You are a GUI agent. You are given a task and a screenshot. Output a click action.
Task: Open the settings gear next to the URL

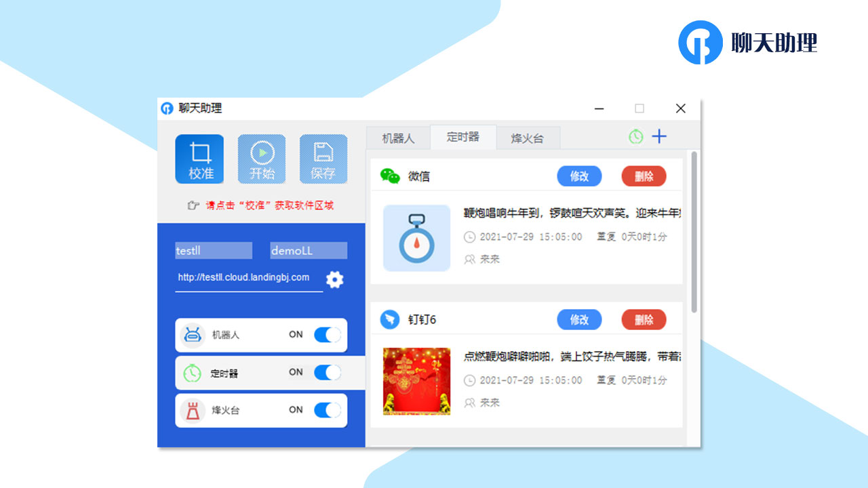click(334, 279)
